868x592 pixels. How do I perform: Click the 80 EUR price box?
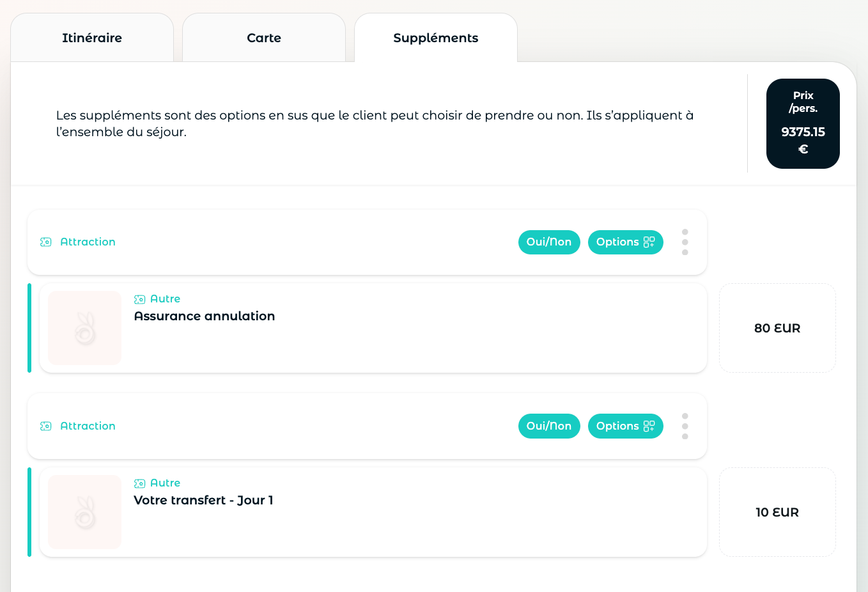(777, 328)
